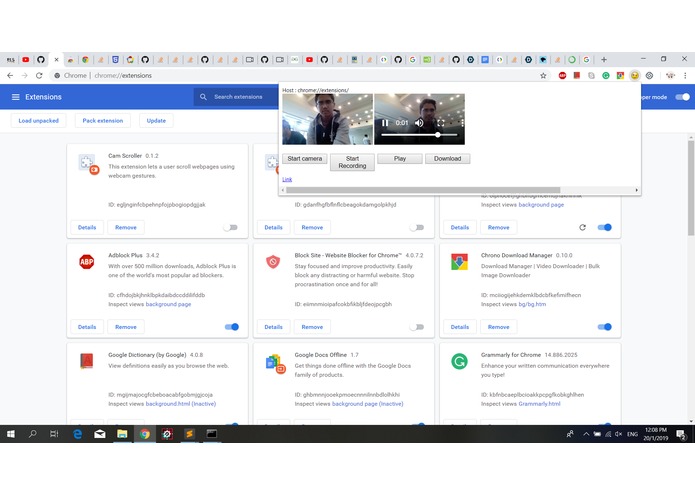
Task: Pause the recorded video playback
Action: 385,123
